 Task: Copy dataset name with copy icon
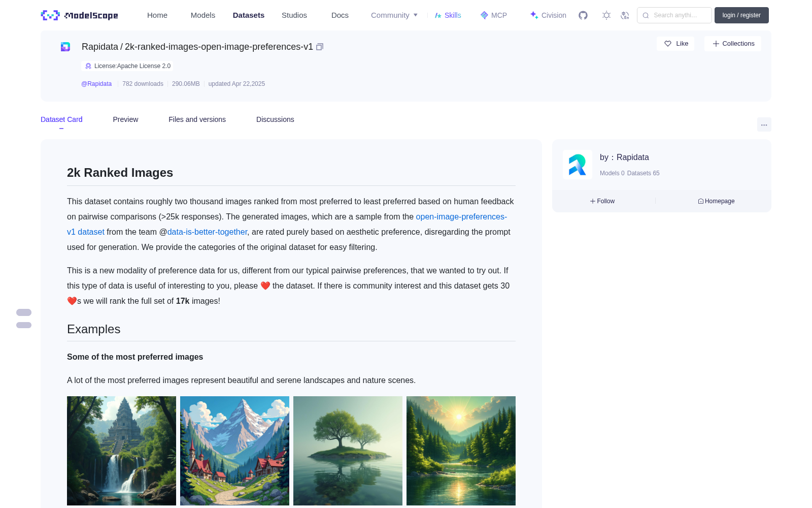320,47
